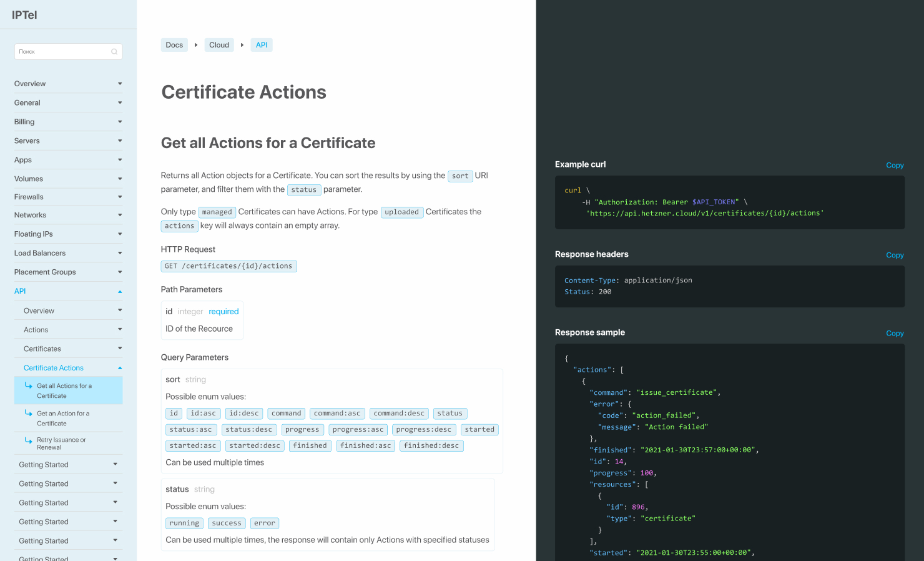Open the Docs breadcrumb
Image resolution: width=924 pixels, height=561 pixels.
tap(174, 45)
